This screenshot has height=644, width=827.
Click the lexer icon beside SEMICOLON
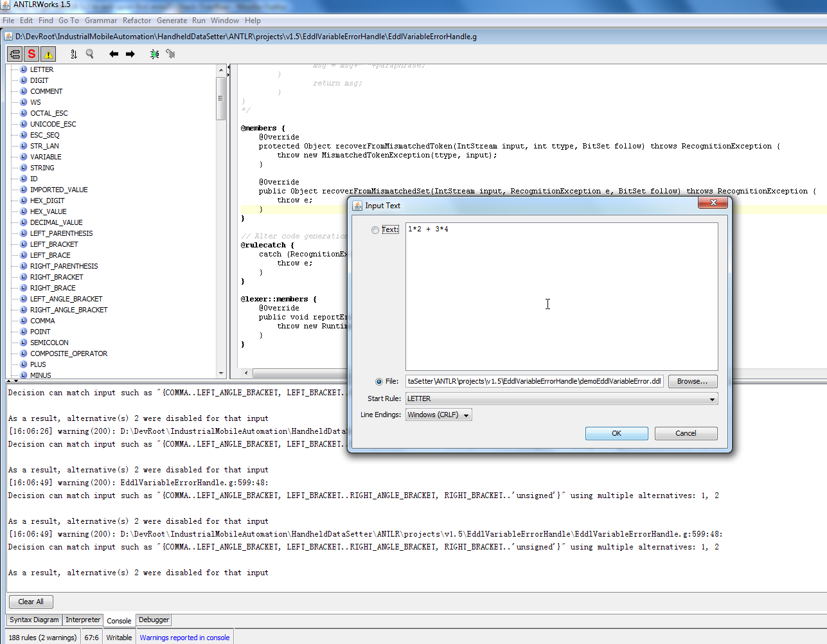click(x=24, y=343)
